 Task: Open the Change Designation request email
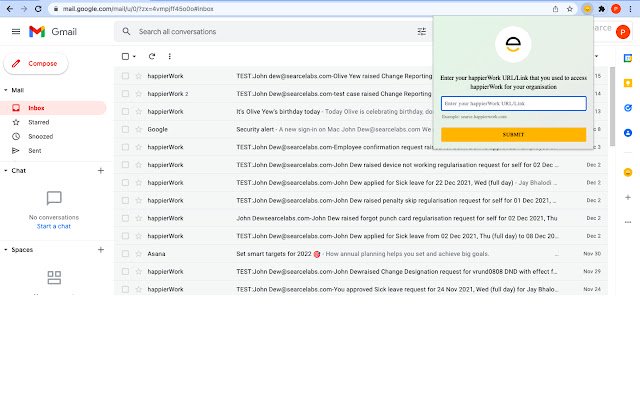click(x=361, y=271)
